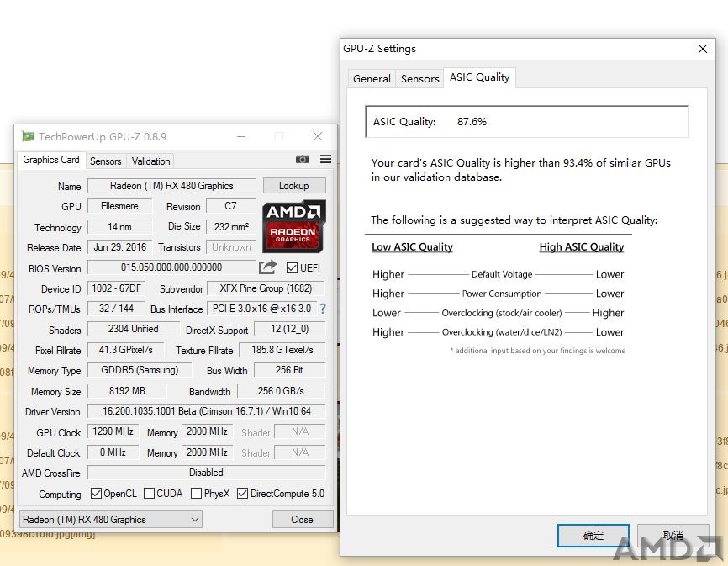Open the Radeon RX 480 Graphics card dropdown
The height and width of the screenshot is (566, 728).
point(110,519)
